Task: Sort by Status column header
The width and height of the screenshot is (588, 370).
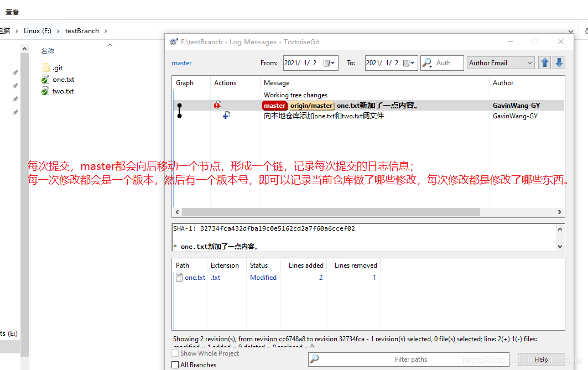Action: pyautogui.click(x=259, y=265)
